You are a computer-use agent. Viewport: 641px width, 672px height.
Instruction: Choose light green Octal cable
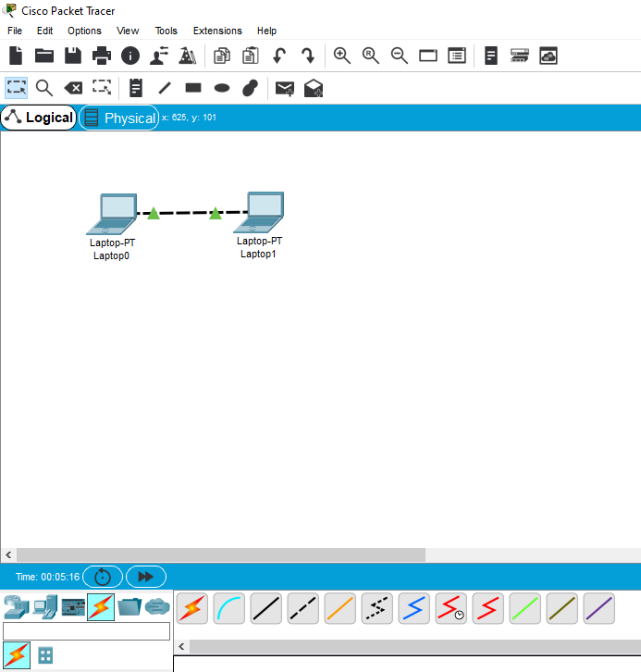click(x=525, y=608)
